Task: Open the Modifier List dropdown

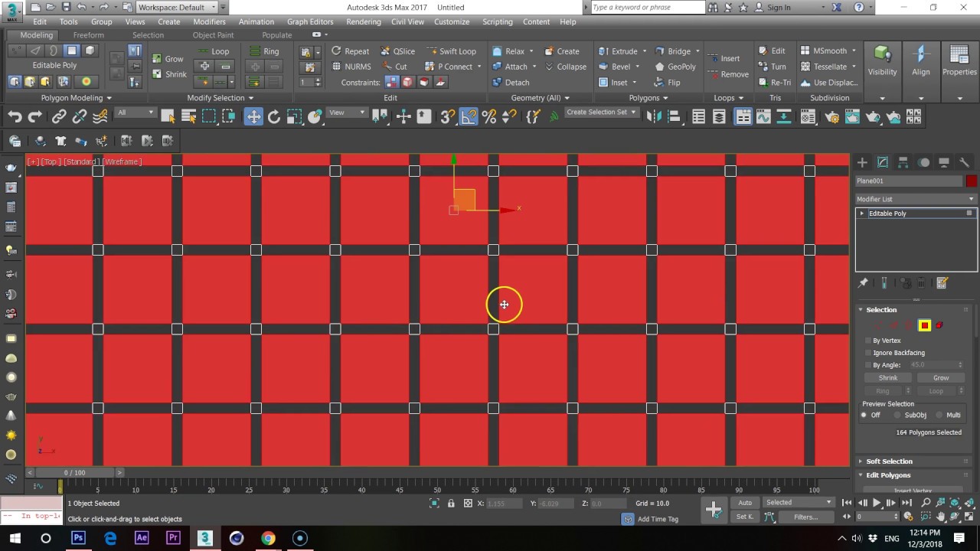Action: click(916, 199)
